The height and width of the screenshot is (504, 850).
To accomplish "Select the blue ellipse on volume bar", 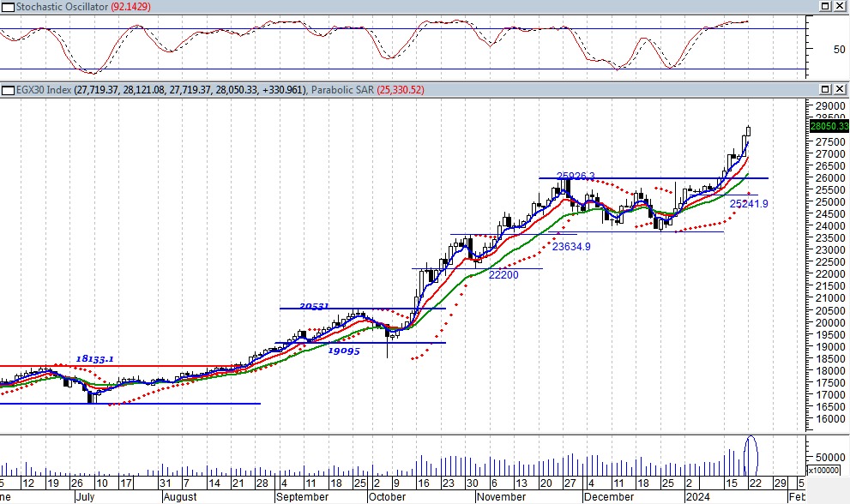I will (752, 455).
